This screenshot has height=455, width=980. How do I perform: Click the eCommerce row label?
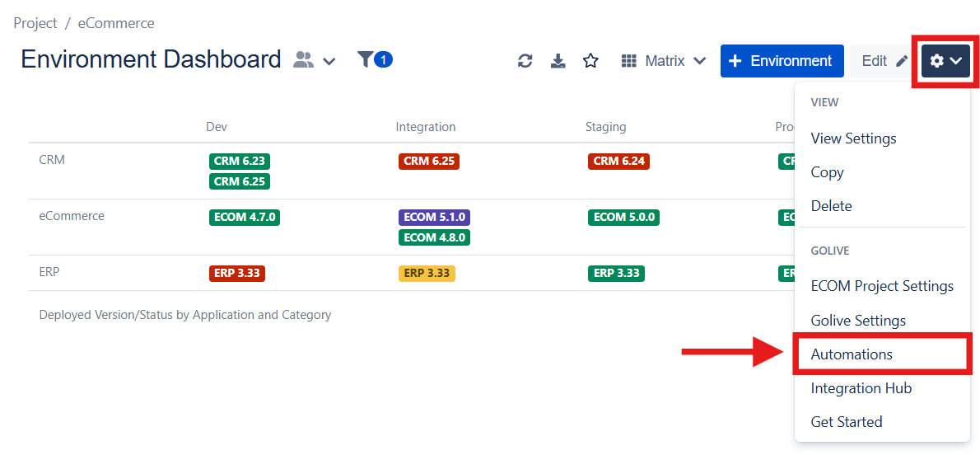pyautogui.click(x=72, y=216)
